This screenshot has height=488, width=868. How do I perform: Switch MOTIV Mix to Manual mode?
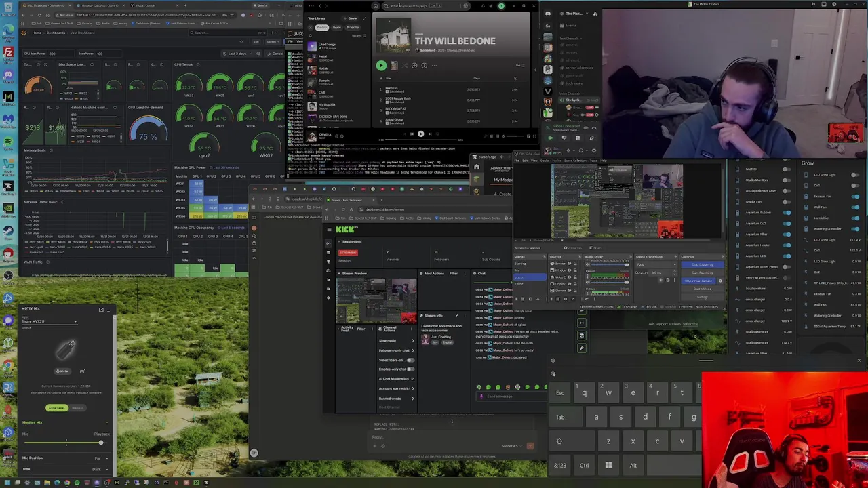77,408
